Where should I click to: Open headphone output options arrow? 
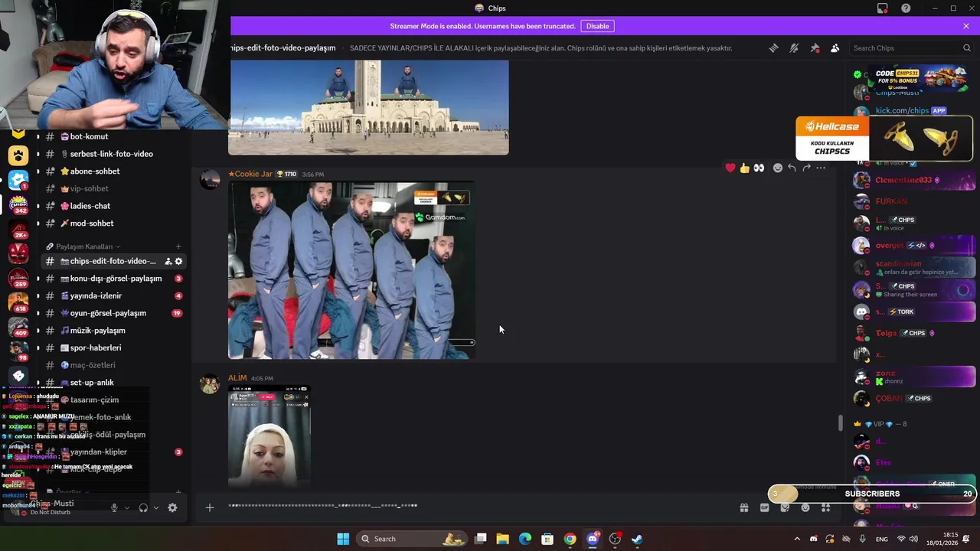point(156,507)
